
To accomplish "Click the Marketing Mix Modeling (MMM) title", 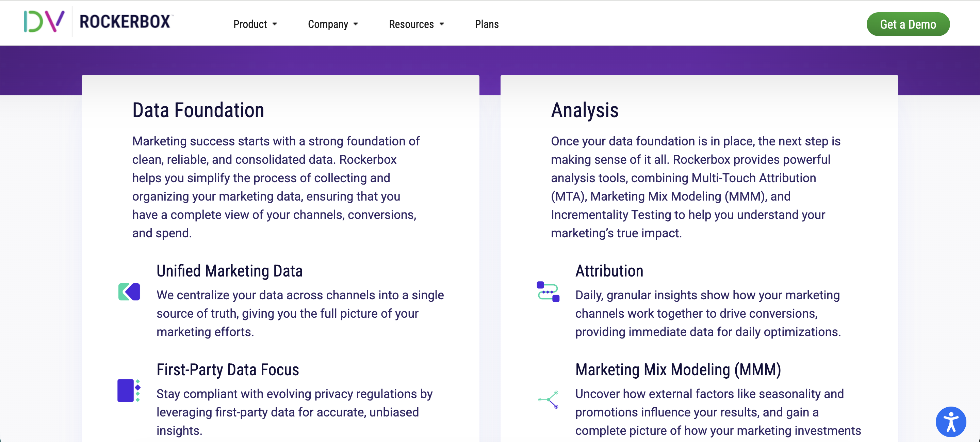I will pyautogui.click(x=678, y=370).
